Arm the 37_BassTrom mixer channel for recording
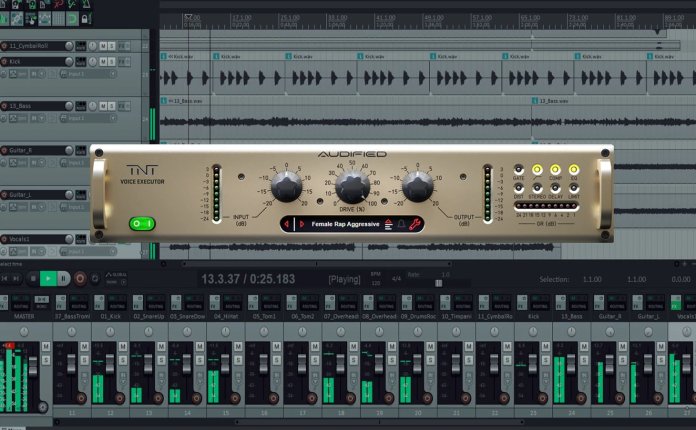The height and width of the screenshot is (430, 696). (x=81, y=398)
